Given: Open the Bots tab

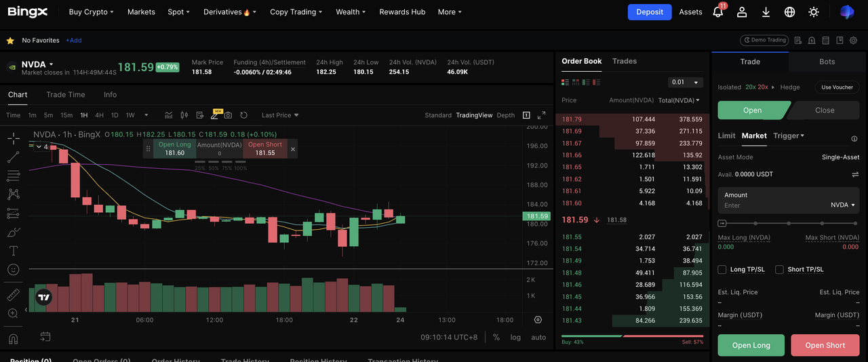Looking at the screenshot, I should click(827, 62).
